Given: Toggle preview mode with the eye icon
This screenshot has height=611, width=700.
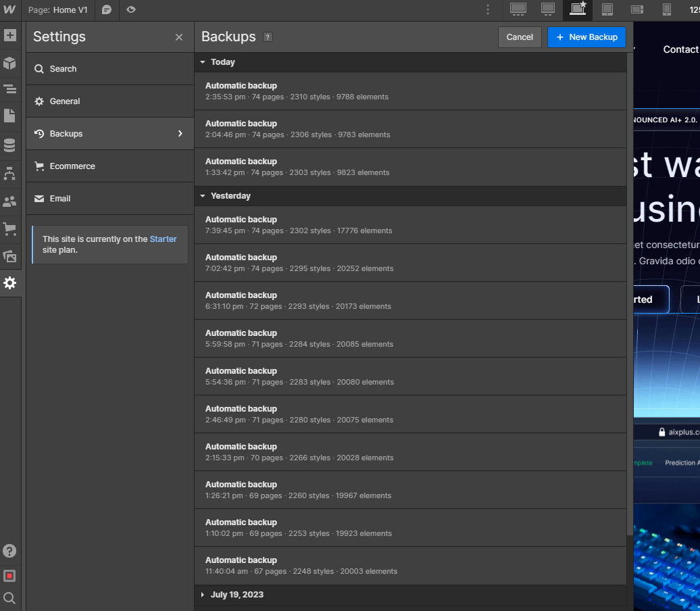Looking at the screenshot, I should (x=130, y=10).
